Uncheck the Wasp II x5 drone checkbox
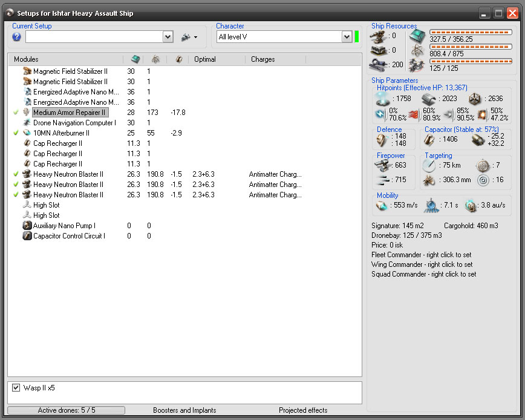Image resolution: width=525 pixels, height=420 pixels. pyautogui.click(x=16, y=387)
